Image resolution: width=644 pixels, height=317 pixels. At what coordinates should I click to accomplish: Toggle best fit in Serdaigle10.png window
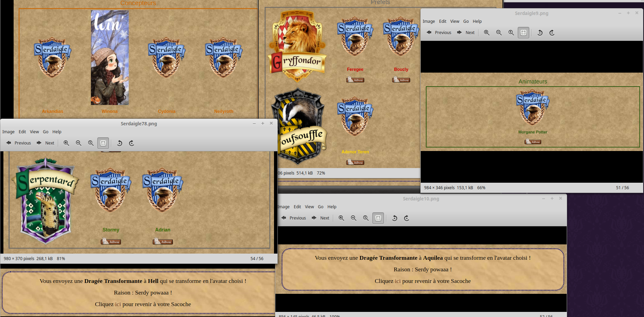[378, 218]
